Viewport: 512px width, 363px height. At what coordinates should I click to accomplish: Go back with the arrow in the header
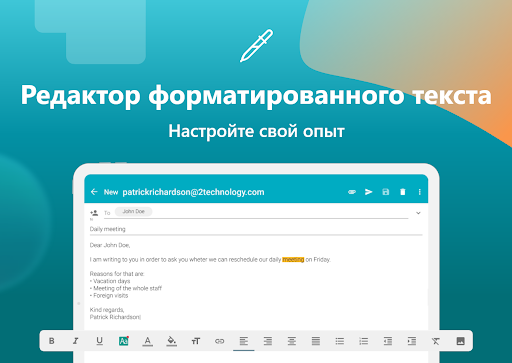(x=94, y=192)
